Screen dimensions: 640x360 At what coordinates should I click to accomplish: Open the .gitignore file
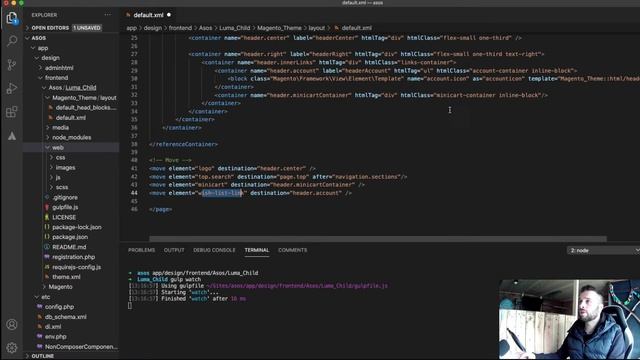[x=65, y=197]
